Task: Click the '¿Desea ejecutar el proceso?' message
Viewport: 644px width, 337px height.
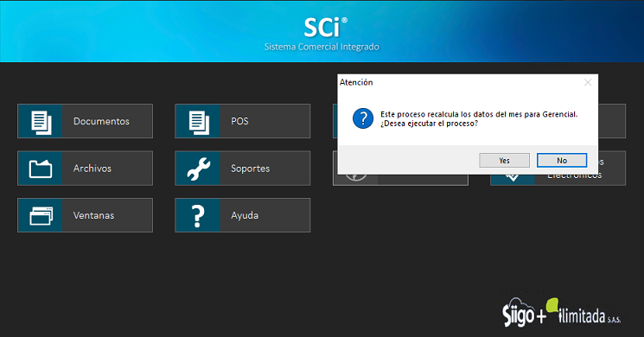Action: pos(430,124)
